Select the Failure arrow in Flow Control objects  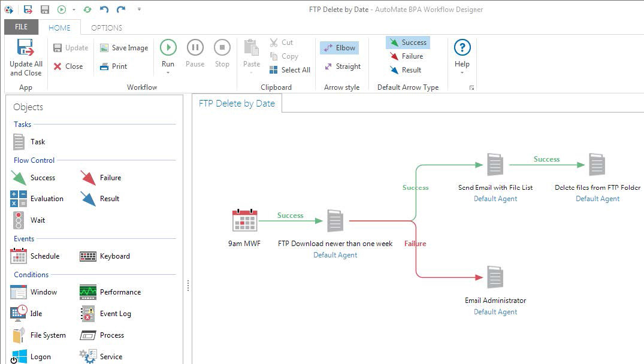(x=101, y=178)
